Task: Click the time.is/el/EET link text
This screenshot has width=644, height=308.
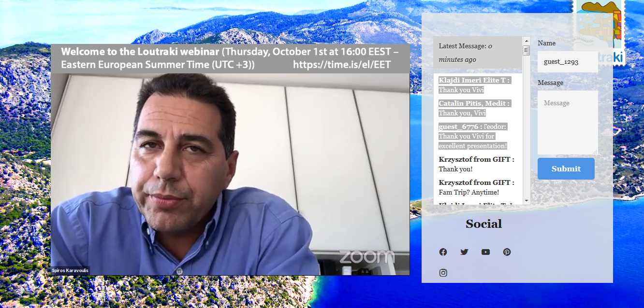Action: 342,65
